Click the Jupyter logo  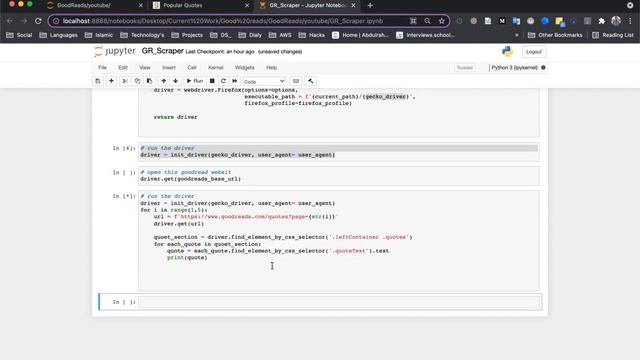point(115,51)
